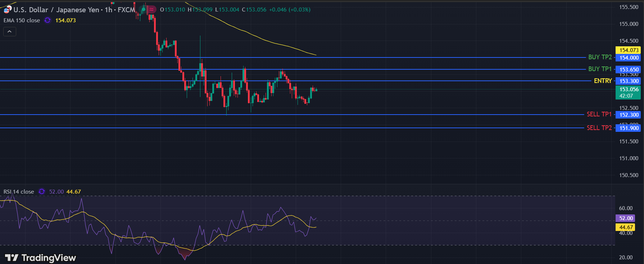Screen dimensions: 644x264
Task: Collapse the indicator legend with chevron button
Action: pyautogui.click(x=10, y=32)
